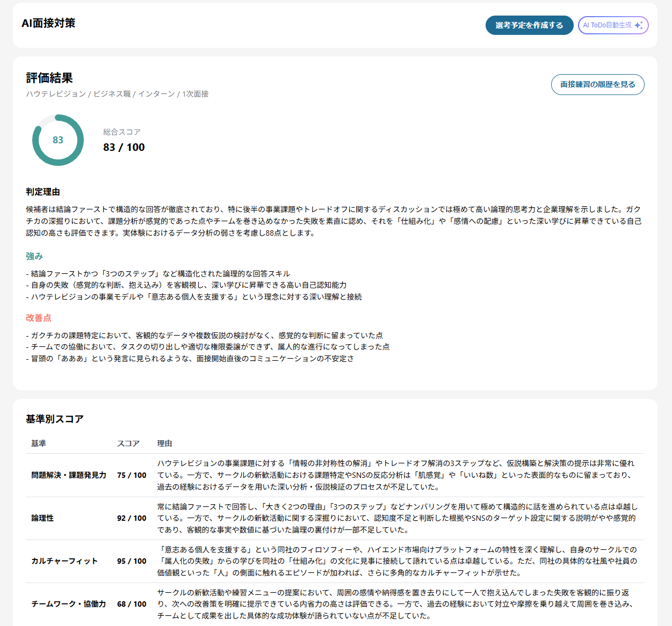Click the 83 / 100 total score
Image resolution: width=672 pixels, height=626 pixels.
point(124,147)
